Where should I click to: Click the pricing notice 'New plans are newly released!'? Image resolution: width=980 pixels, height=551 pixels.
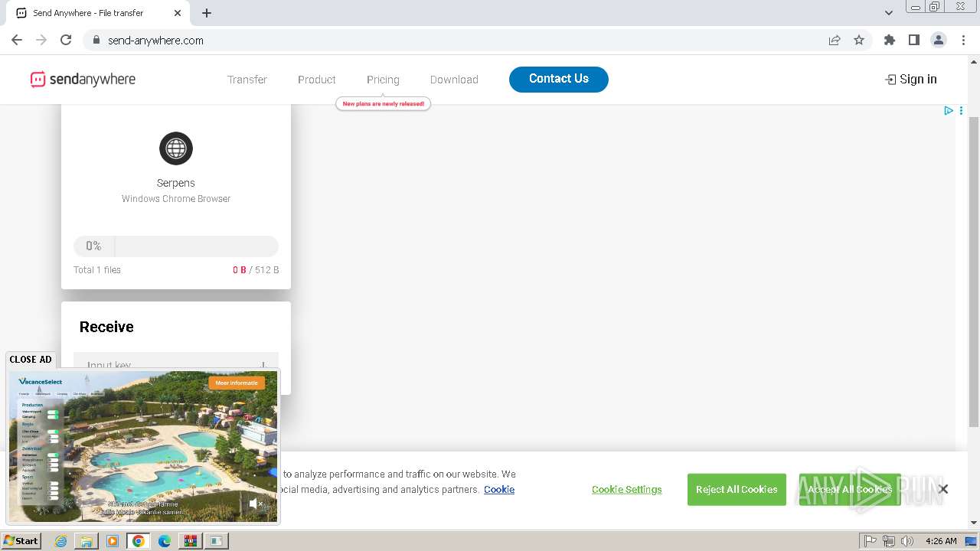[x=384, y=103]
